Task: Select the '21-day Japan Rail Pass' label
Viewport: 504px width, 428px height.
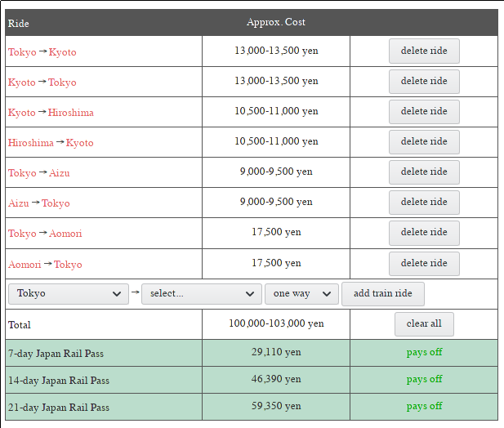Action: (59, 408)
